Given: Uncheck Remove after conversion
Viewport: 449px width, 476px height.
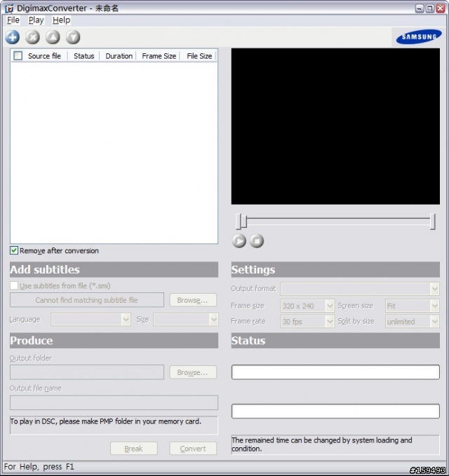Looking at the screenshot, I should (14, 250).
